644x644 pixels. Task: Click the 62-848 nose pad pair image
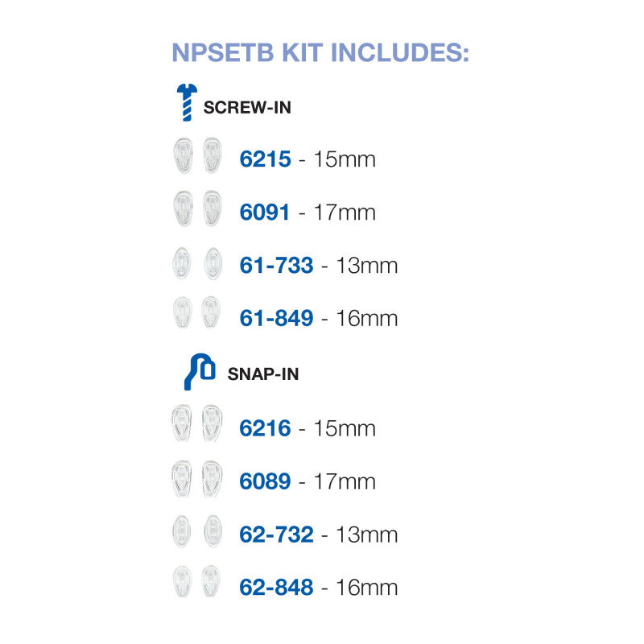point(197,583)
